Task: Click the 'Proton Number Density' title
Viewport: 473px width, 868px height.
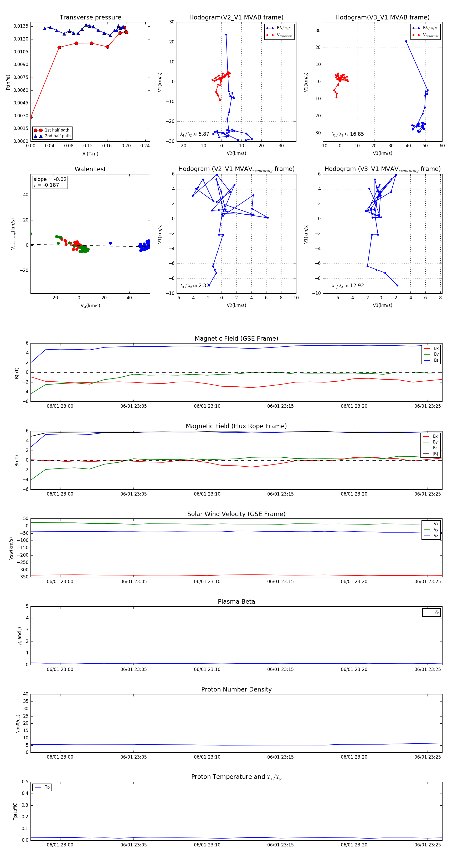Action: [x=236, y=689]
